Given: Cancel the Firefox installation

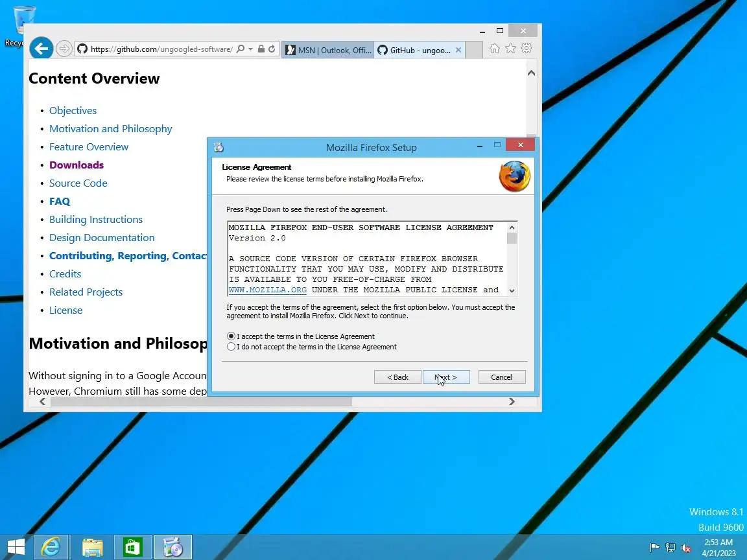Looking at the screenshot, I should [x=502, y=377].
